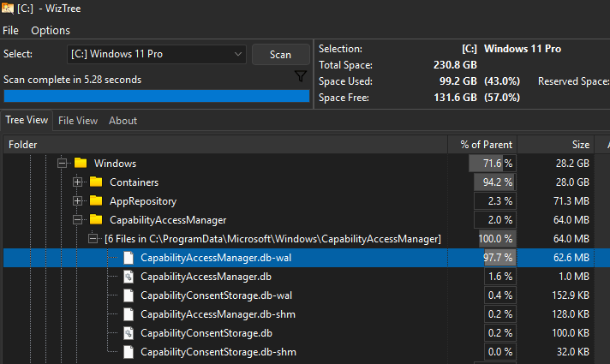
Task: Click the Scan complete status text
Action: pos(72,80)
